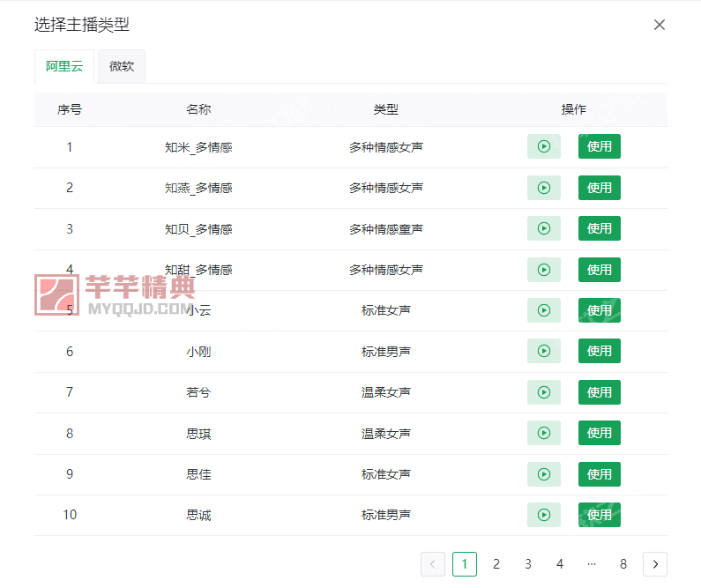Click the dialog title 选择主播类型

pos(82,25)
